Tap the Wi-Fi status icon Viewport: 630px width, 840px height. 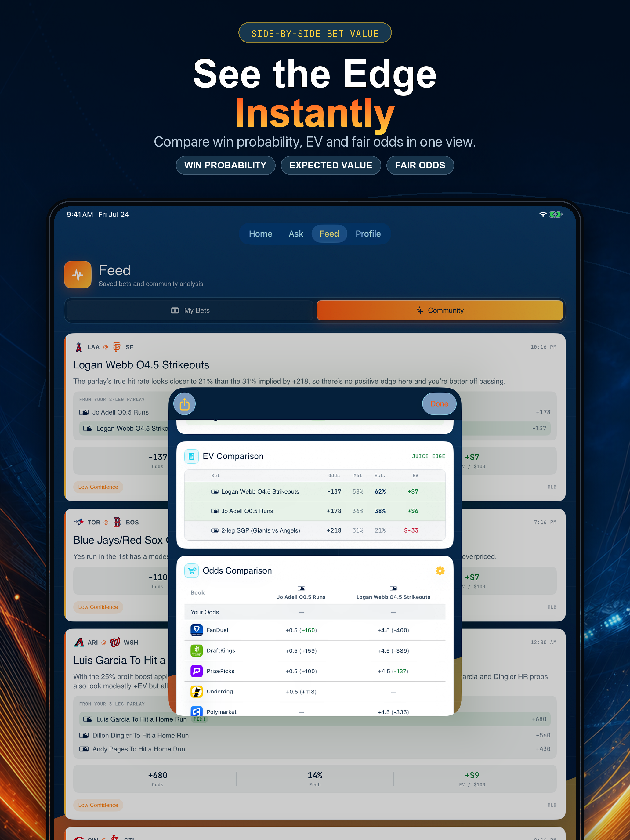coord(543,215)
